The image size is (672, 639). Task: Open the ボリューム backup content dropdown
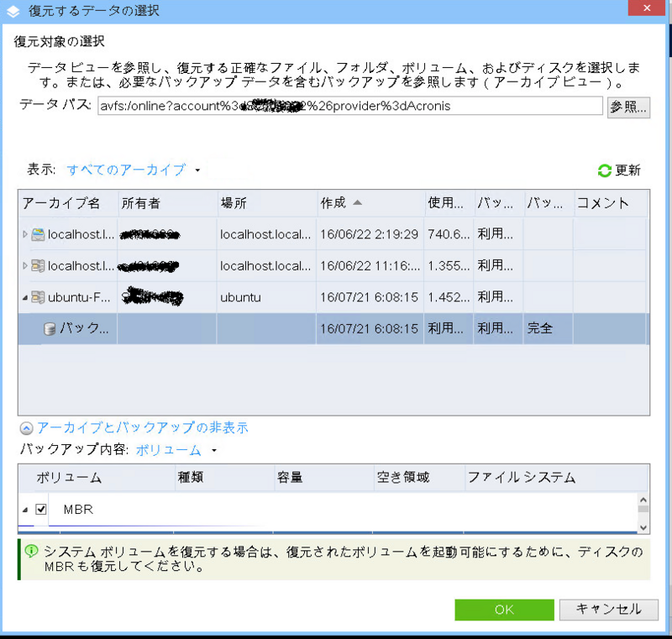pyautogui.click(x=176, y=451)
